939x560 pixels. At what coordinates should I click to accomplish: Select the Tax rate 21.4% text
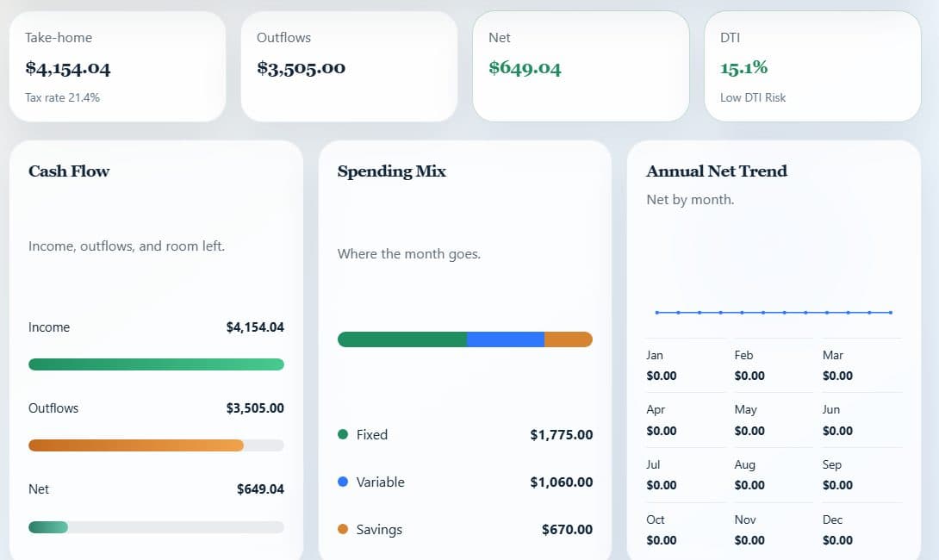click(x=62, y=97)
